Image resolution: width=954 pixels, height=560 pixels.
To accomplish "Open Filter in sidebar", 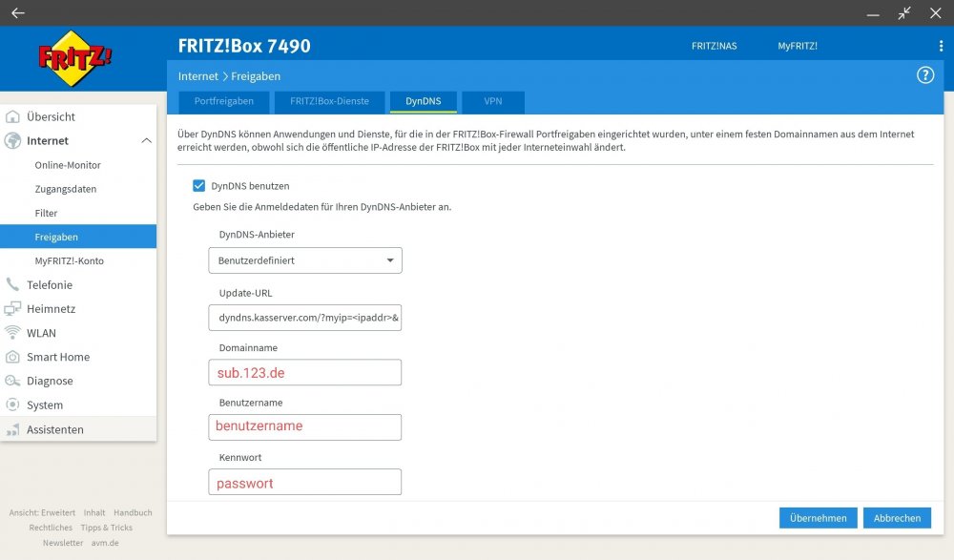I will point(46,213).
